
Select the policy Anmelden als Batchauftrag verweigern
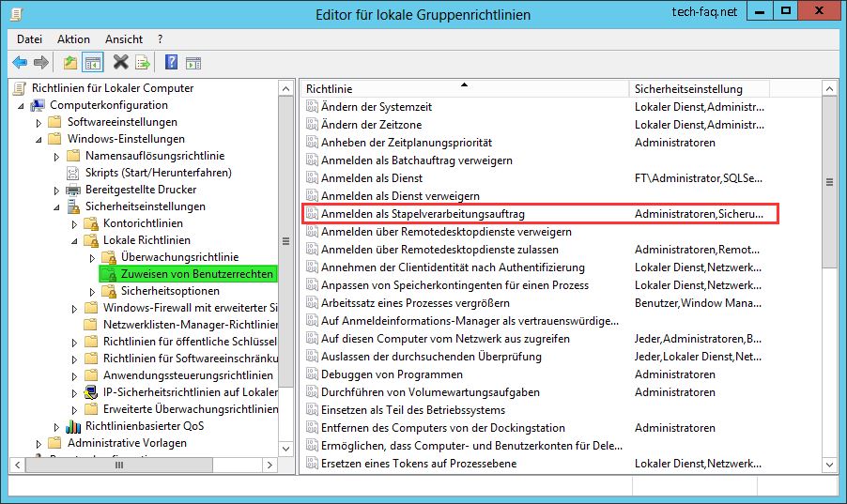(x=417, y=160)
